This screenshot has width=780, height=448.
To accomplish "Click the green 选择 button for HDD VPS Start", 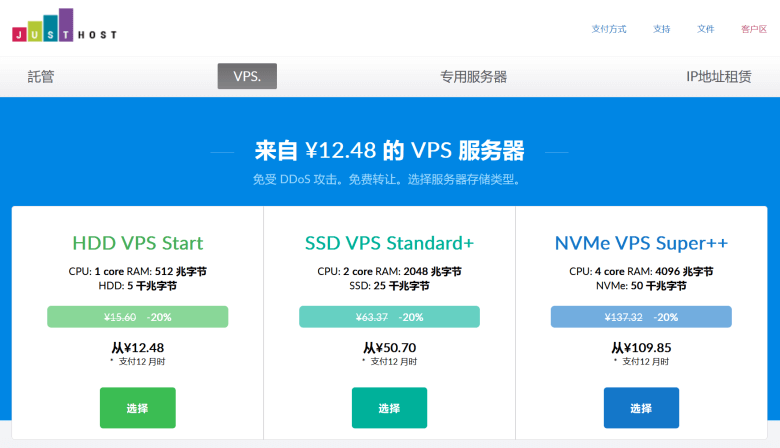I will 138,408.
